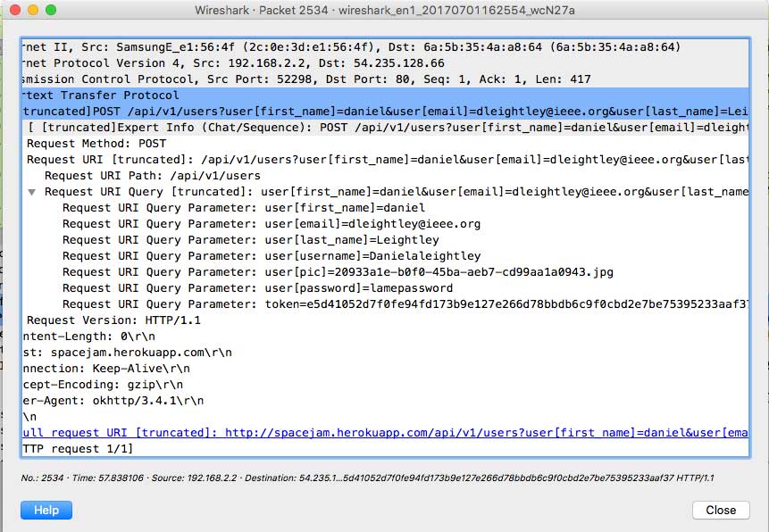Select the 'Request URI [truncated]' row

(x=386, y=160)
